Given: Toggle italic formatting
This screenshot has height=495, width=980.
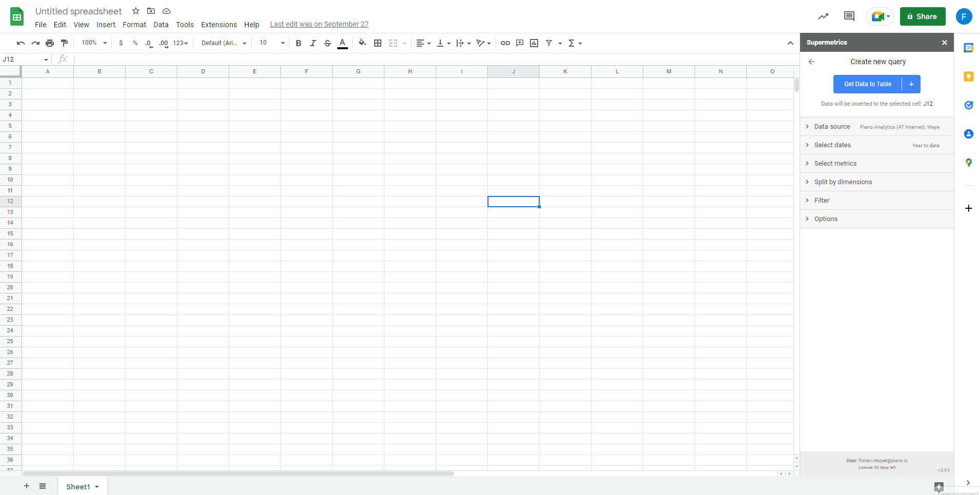Looking at the screenshot, I should tap(313, 43).
